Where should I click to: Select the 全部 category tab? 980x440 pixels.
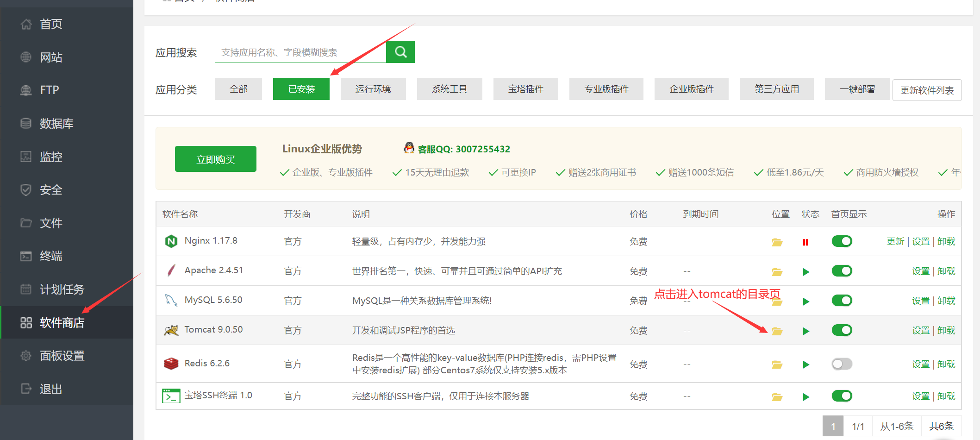238,89
